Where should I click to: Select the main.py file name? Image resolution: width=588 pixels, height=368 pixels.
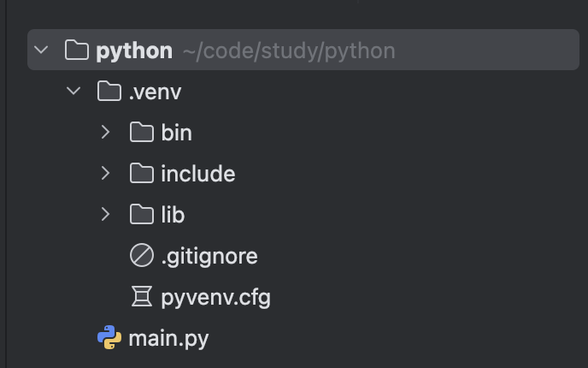168,338
